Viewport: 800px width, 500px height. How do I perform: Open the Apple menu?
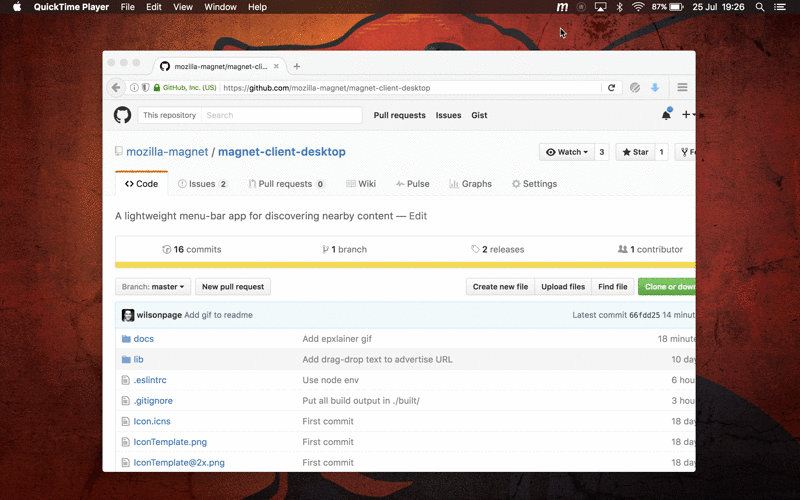17,7
